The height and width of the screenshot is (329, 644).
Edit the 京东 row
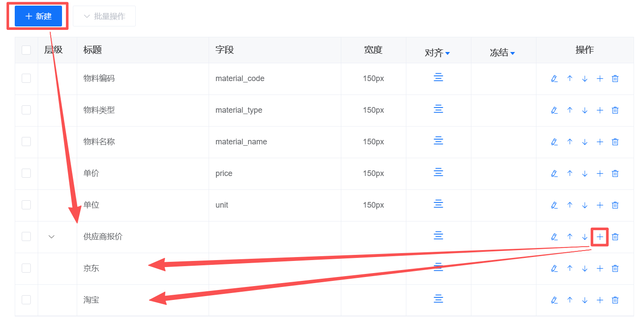click(x=554, y=268)
